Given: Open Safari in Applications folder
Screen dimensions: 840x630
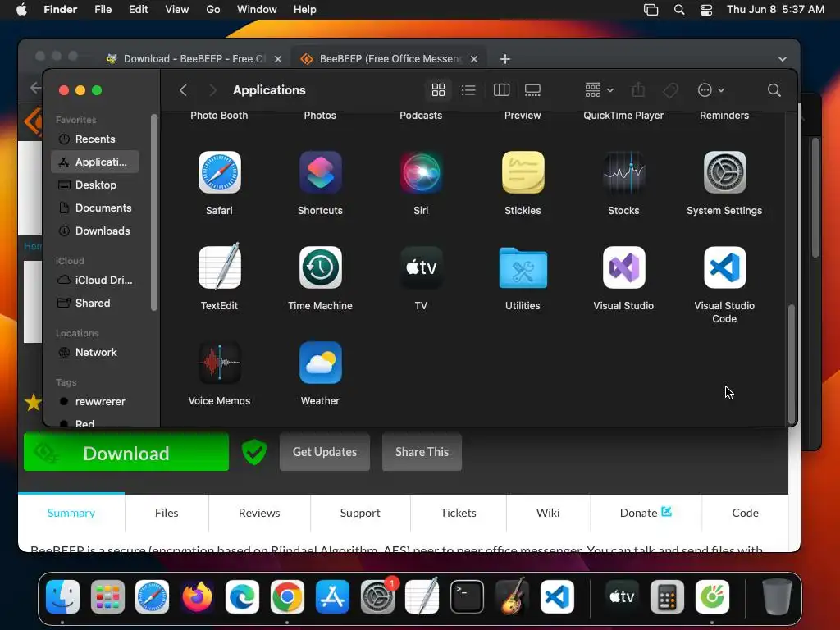Looking at the screenshot, I should click(219, 172).
